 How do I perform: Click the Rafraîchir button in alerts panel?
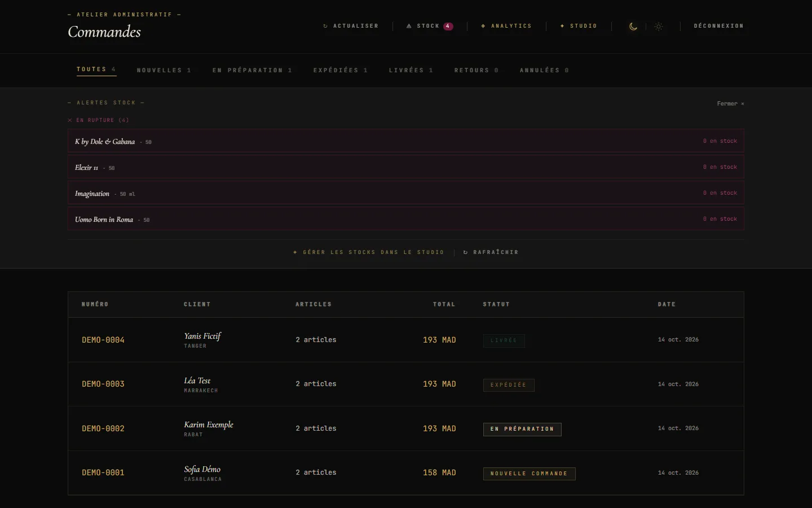coord(491,252)
